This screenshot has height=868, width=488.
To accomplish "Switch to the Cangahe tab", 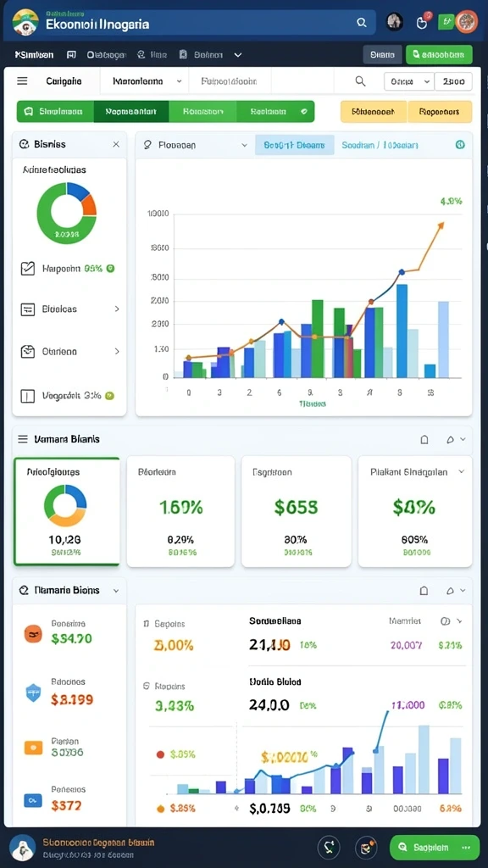I will [x=64, y=81].
